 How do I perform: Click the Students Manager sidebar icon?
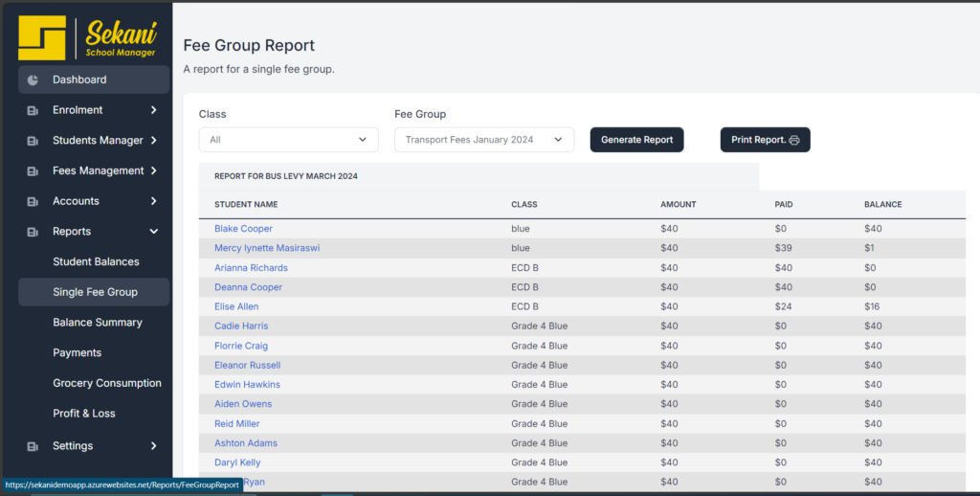click(33, 141)
